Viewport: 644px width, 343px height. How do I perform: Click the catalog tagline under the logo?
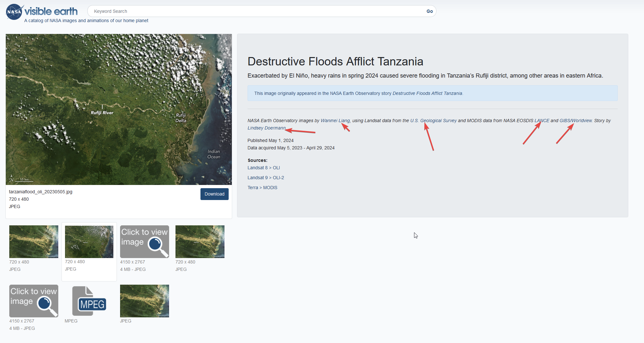86,21
